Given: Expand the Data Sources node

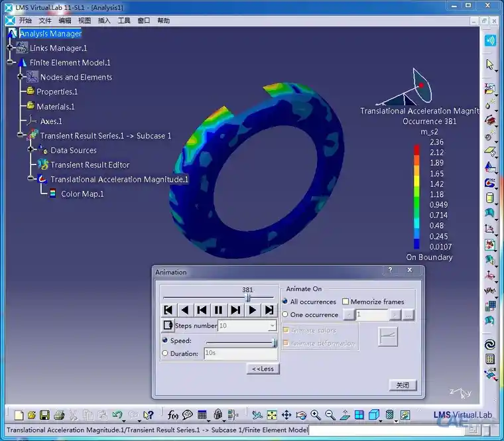Looking at the screenshot, I should tap(31, 149).
